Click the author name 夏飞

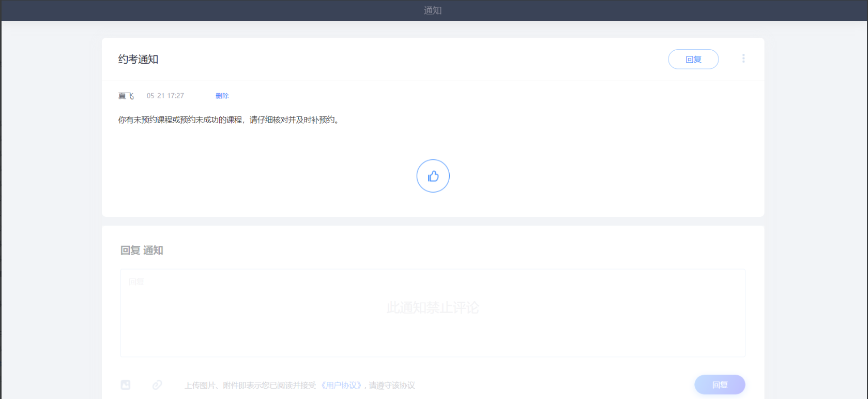pyautogui.click(x=126, y=96)
